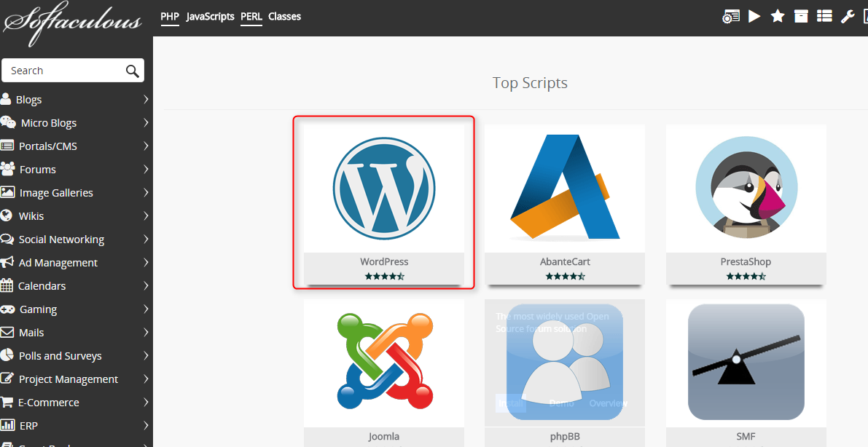Click the Image Galleries picture icon
The height and width of the screenshot is (447, 868).
pyautogui.click(x=8, y=192)
